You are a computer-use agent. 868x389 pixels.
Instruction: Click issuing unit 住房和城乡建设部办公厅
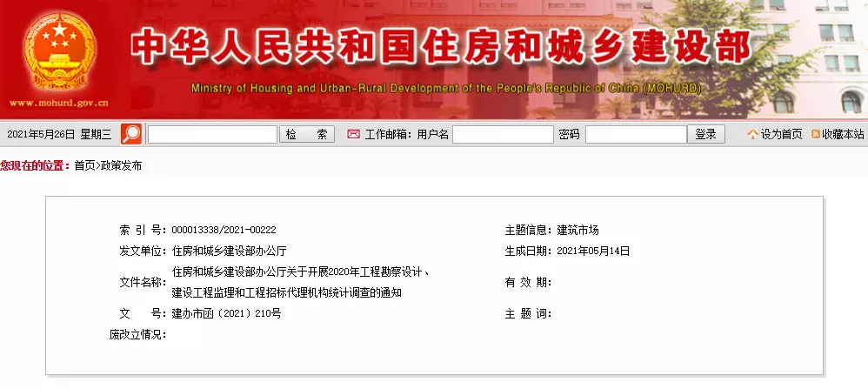tap(229, 251)
